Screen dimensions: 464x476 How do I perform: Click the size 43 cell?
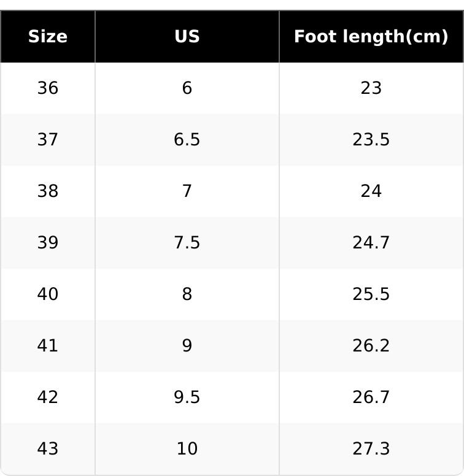pos(48,449)
